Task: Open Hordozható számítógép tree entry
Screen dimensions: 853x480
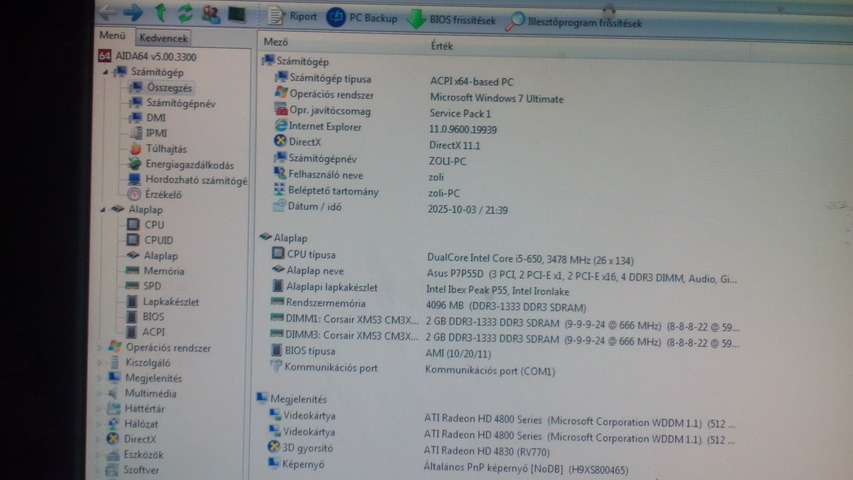Action: [x=196, y=180]
